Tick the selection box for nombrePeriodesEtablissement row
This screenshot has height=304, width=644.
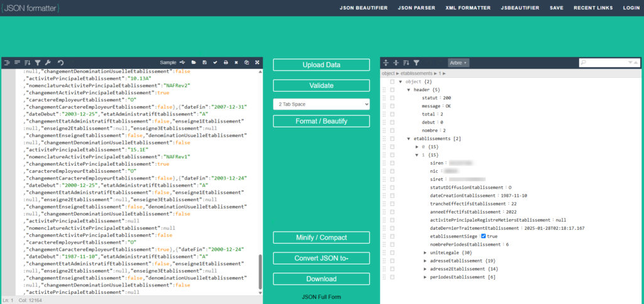pos(392,244)
